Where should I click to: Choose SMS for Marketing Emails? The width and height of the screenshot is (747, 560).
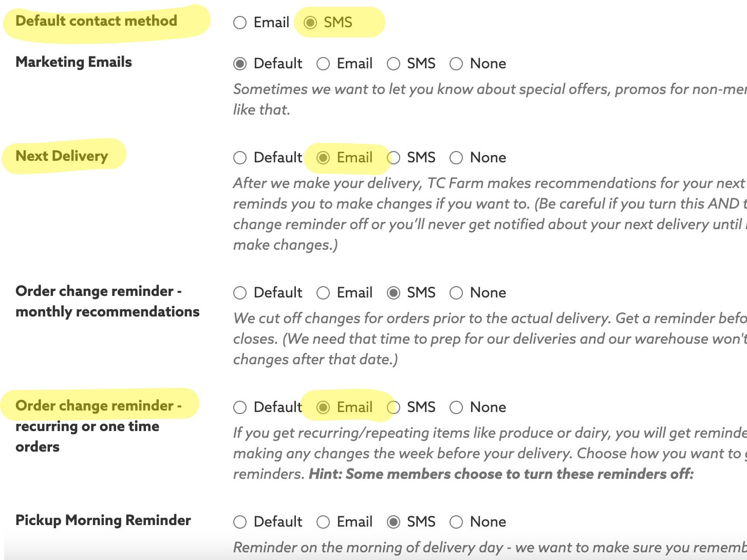click(x=394, y=64)
